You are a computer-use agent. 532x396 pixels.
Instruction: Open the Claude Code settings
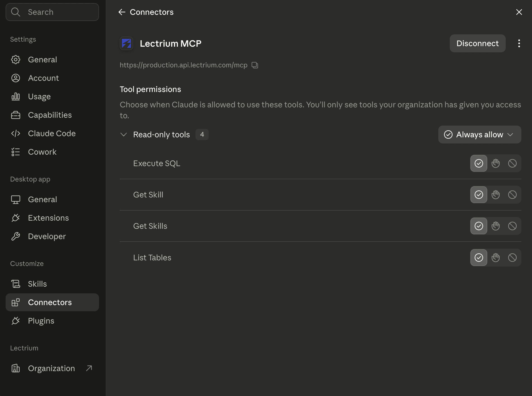point(52,133)
